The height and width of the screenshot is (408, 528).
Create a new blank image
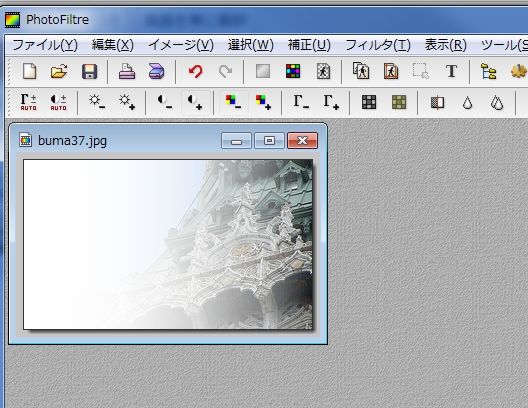coord(30,71)
